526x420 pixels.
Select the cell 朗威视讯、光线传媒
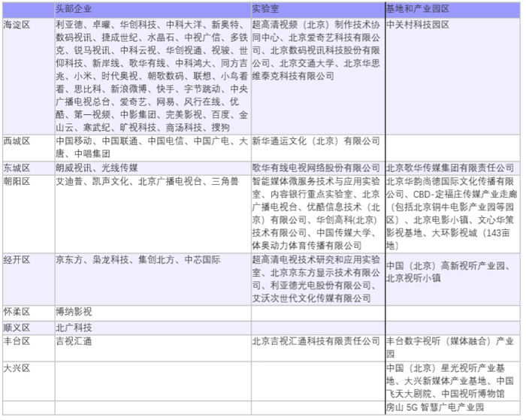(153, 168)
